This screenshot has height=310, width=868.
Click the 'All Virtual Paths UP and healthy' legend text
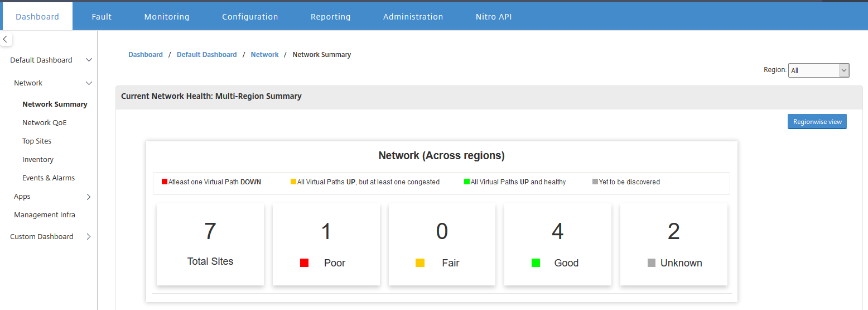pos(518,182)
